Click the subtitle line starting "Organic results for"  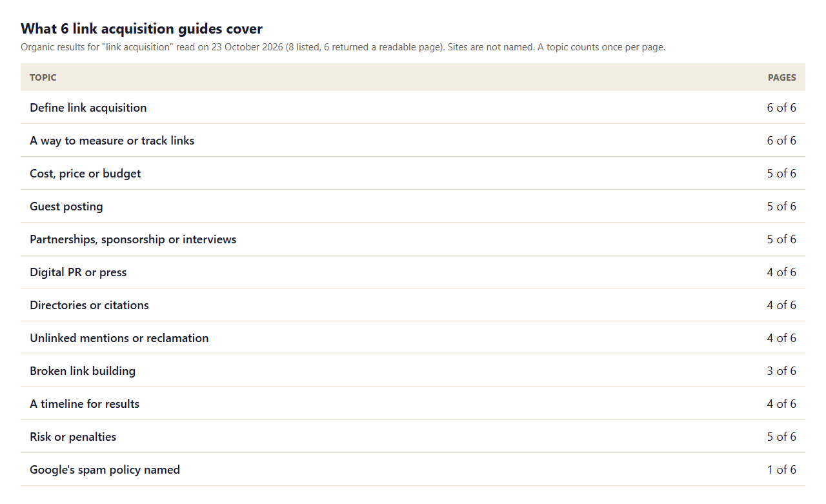[343, 47]
